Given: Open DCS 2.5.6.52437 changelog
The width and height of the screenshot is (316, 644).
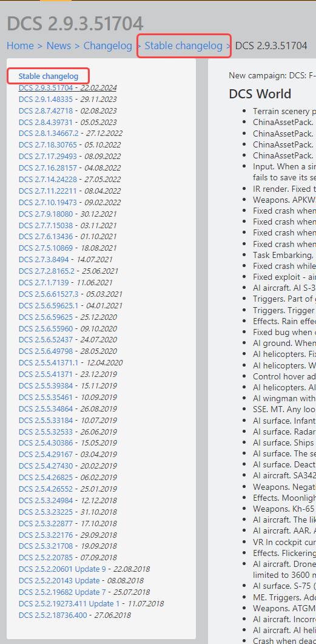Looking at the screenshot, I should pyautogui.click(x=45, y=340).
